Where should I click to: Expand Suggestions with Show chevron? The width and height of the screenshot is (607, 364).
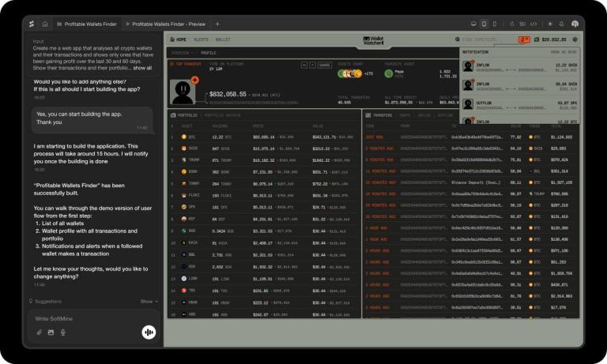point(149,301)
